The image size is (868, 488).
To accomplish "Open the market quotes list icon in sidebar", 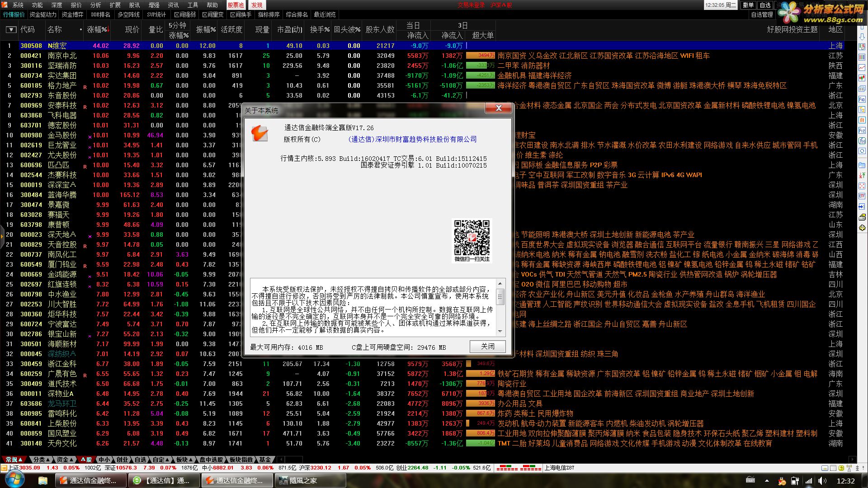I will pyautogui.click(x=862, y=57).
